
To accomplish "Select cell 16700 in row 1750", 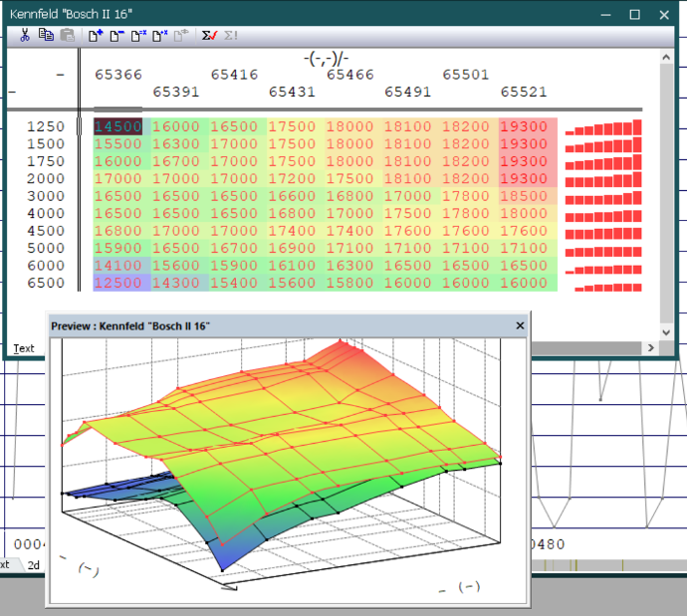I will (175, 161).
